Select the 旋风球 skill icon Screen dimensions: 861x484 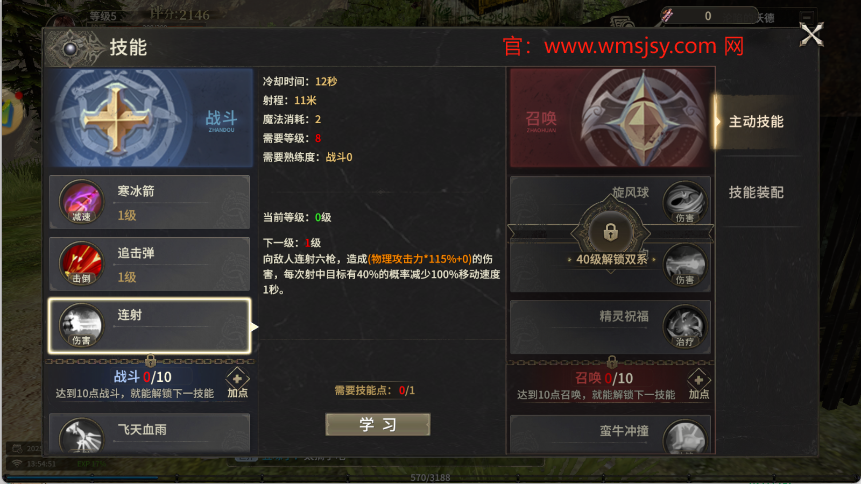tap(684, 203)
